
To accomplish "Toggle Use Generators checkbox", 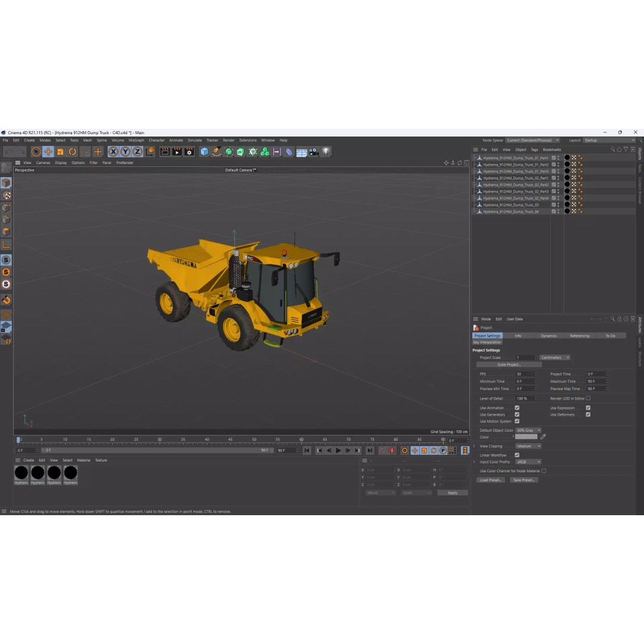I will pos(517,414).
